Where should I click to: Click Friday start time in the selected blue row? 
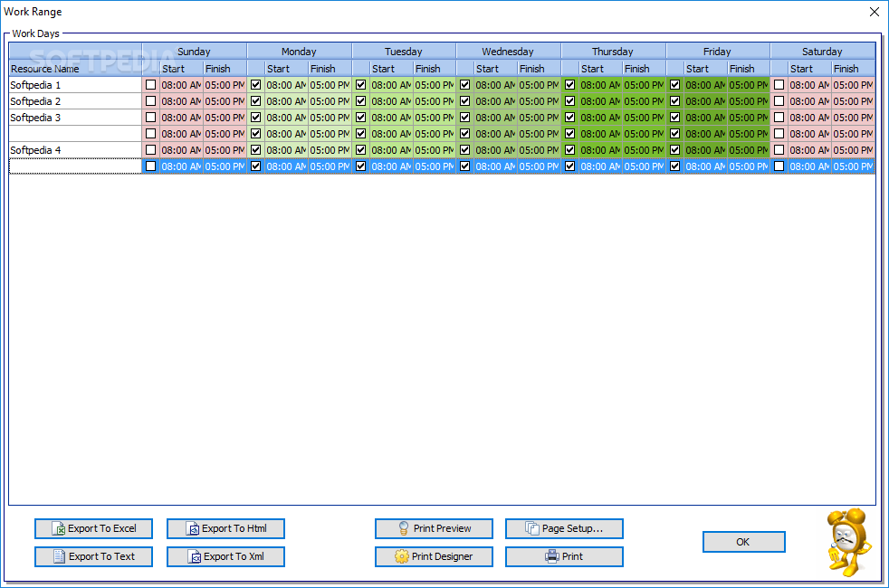pyautogui.click(x=705, y=166)
